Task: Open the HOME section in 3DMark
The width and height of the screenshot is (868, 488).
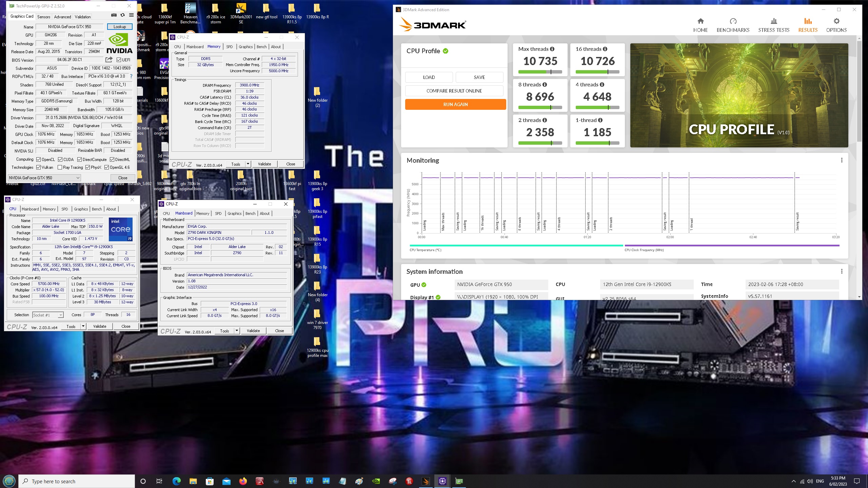Action: point(700,25)
